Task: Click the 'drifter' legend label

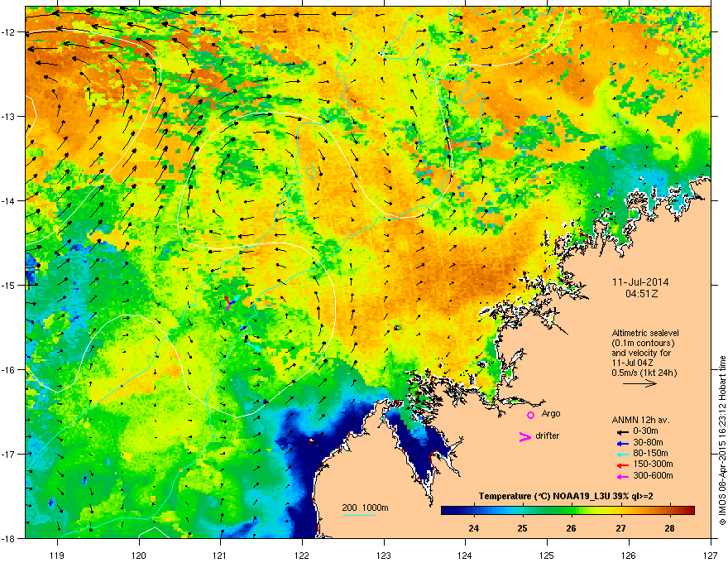Action: (x=548, y=435)
